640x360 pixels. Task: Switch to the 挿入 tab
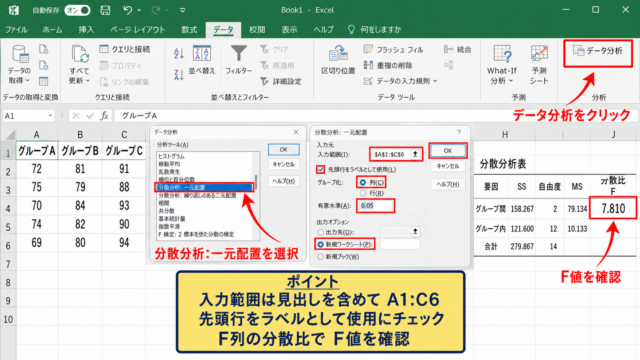[86, 29]
